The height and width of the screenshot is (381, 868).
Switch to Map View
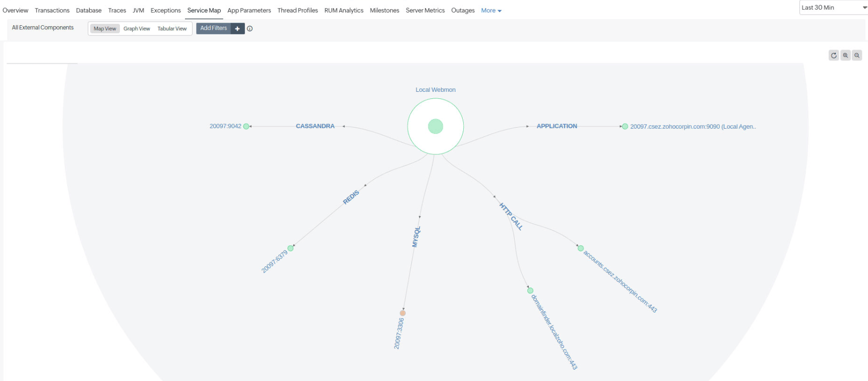tap(105, 29)
